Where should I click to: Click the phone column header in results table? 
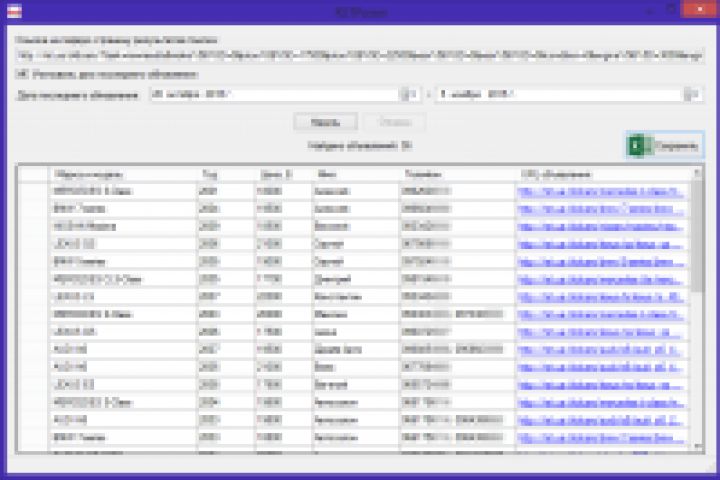tap(457, 175)
